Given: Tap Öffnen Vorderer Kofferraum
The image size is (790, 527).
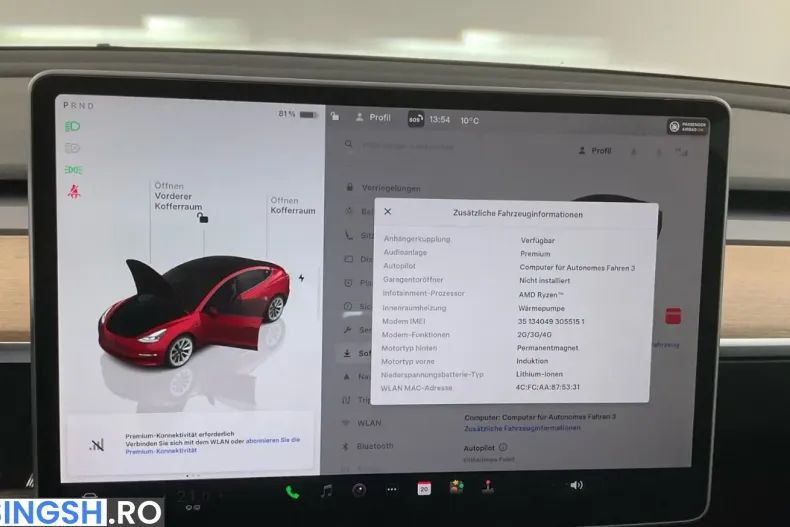Looking at the screenshot, I should [x=178, y=196].
